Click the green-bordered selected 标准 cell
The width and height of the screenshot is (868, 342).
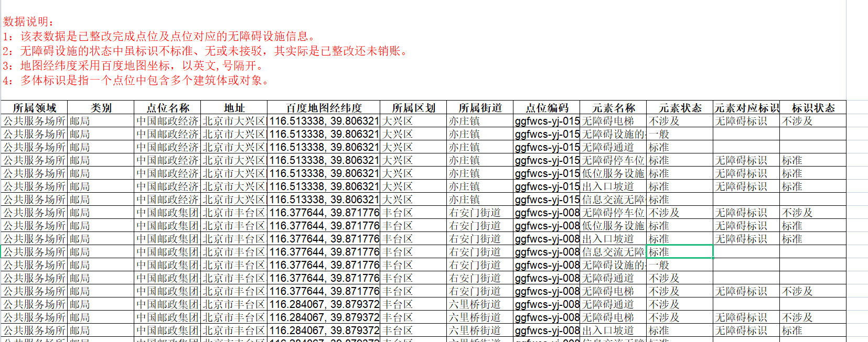click(x=680, y=252)
